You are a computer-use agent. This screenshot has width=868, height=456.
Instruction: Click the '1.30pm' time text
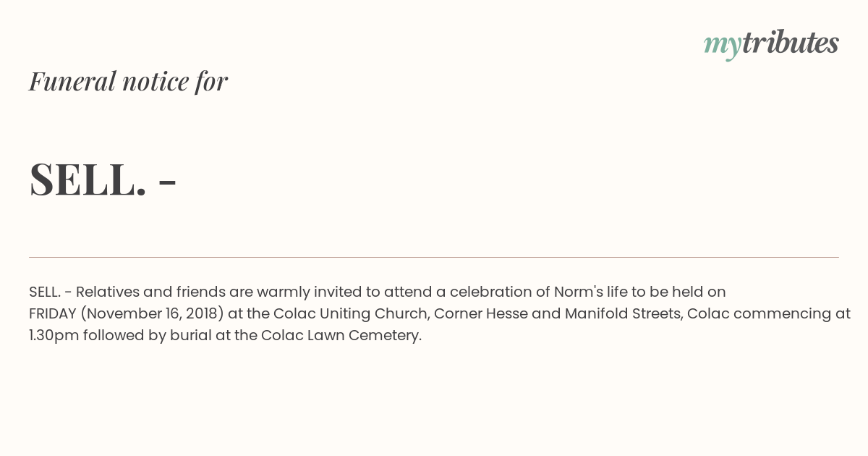point(54,335)
